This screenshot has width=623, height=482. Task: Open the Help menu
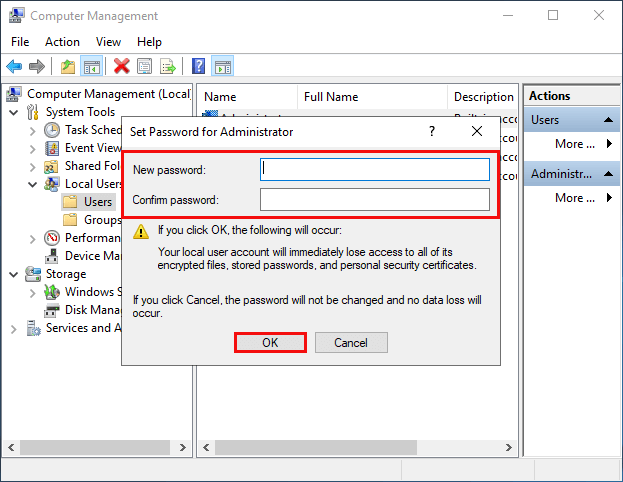[149, 42]
